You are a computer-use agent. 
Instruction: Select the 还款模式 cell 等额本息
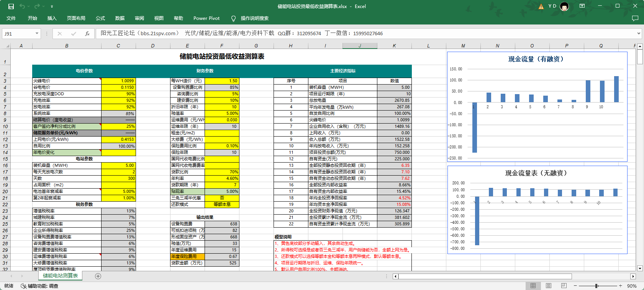tap(222, 204)
